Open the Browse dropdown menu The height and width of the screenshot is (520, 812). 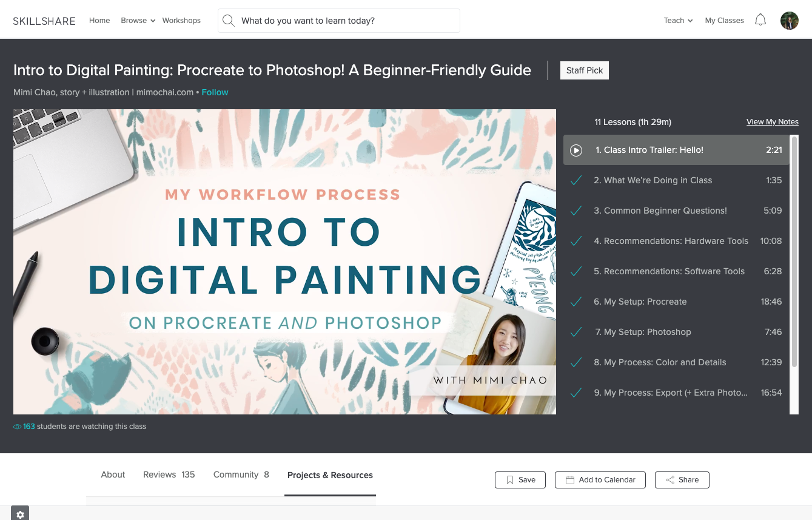138,21
